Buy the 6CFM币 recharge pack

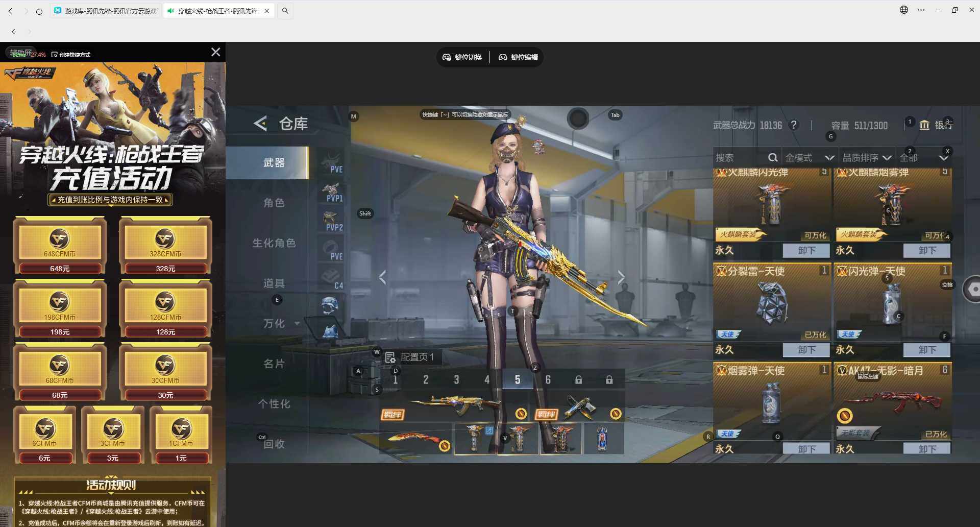tap(44, 435)
